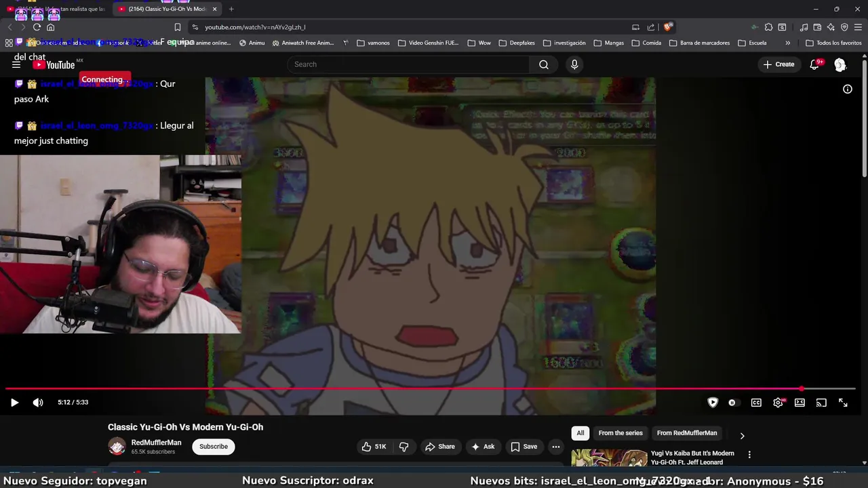Open the Brave Wallet icon
The image size is (868, 488).
[817, 27]
